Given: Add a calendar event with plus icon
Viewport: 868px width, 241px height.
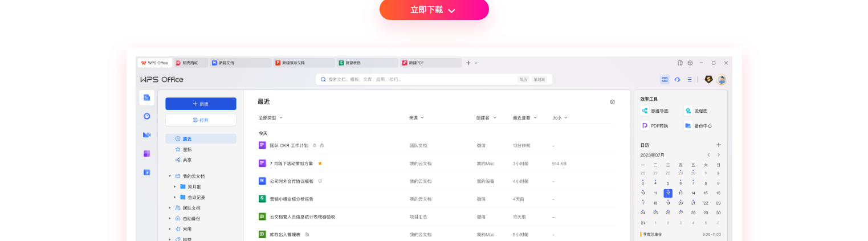Looking at the screenshot, I should pyautogui.click(x=719, y=145).
